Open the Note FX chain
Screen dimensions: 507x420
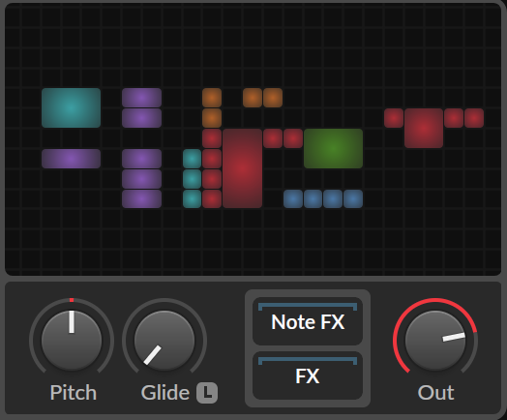[308, 321]
